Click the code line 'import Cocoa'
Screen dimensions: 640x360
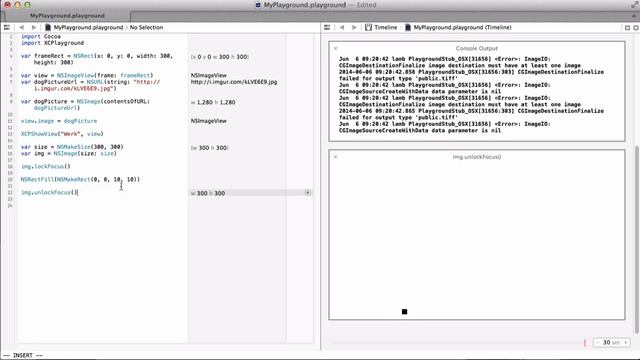click(x=41, y=36)
